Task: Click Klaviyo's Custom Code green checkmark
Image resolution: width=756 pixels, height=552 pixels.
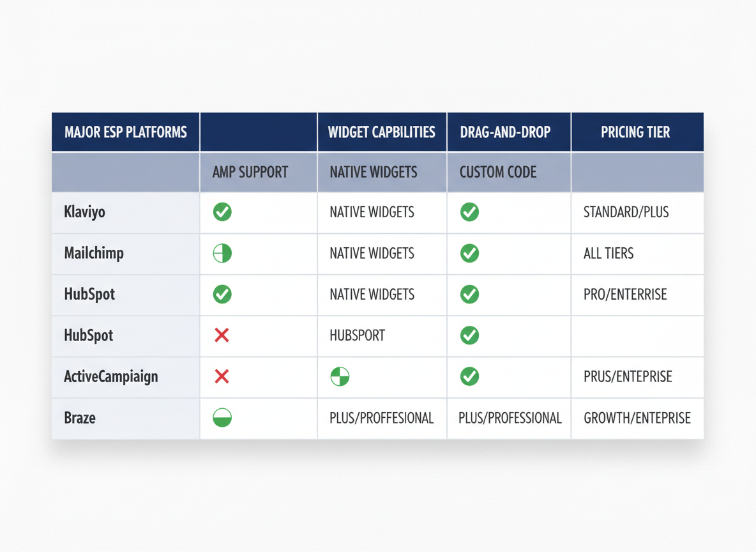Action: tap(469, 211)
